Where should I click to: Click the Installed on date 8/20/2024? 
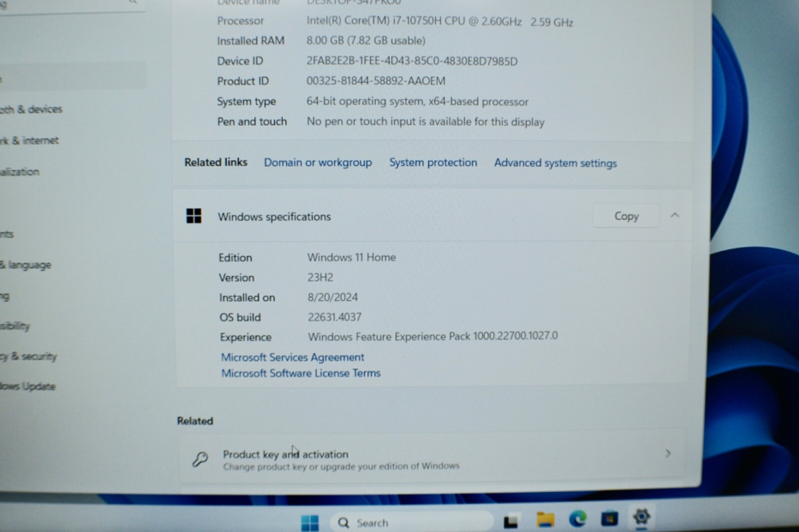(333, 297)
